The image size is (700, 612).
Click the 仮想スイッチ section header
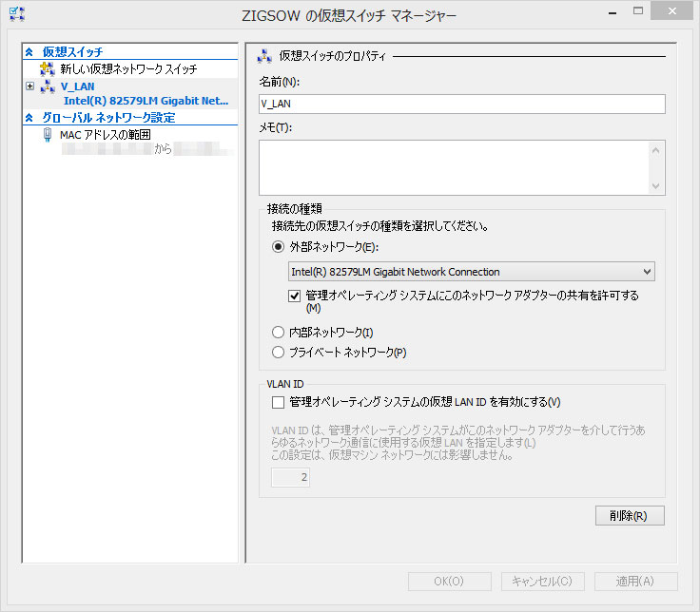click(73, 52)
